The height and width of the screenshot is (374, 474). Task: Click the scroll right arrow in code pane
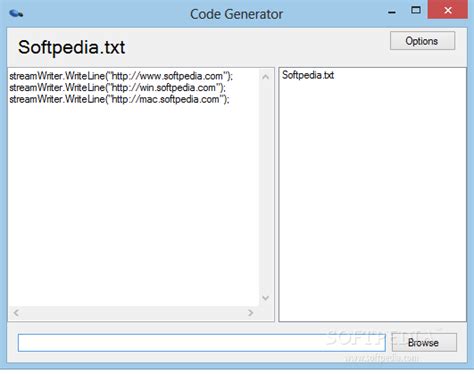[x=250, y=313]
